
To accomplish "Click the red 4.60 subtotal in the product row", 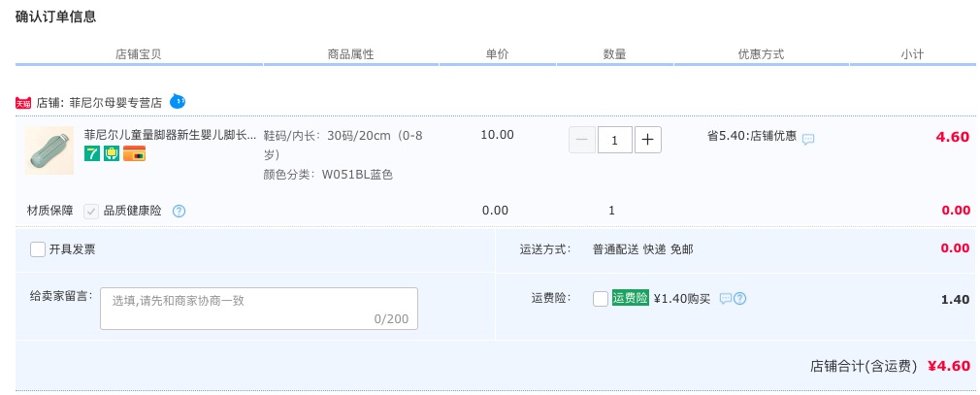I will tap(953, 137).
